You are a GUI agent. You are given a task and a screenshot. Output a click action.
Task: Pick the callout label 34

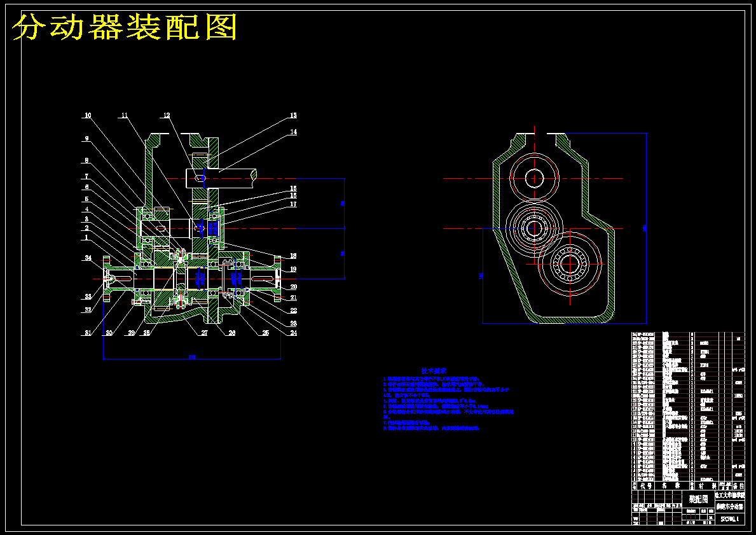pyautogui.click(x=88, y=258)
